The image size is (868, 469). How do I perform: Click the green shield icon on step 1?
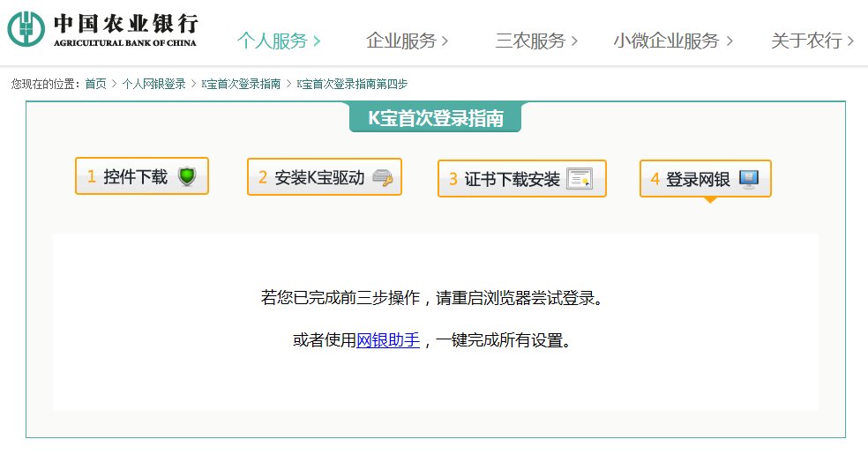187,176
